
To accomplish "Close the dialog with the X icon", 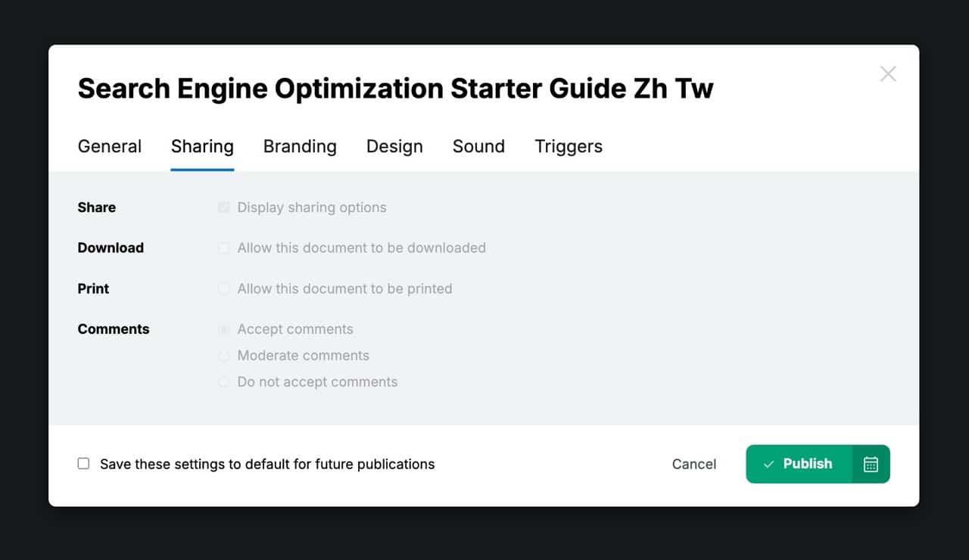I will click(888, 73).
